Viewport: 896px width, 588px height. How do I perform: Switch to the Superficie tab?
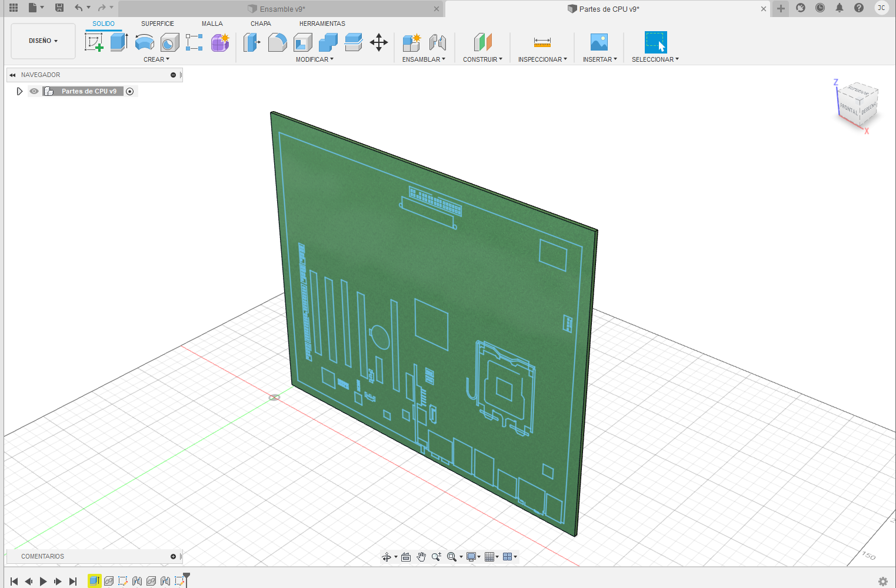[x=158, y=24]
